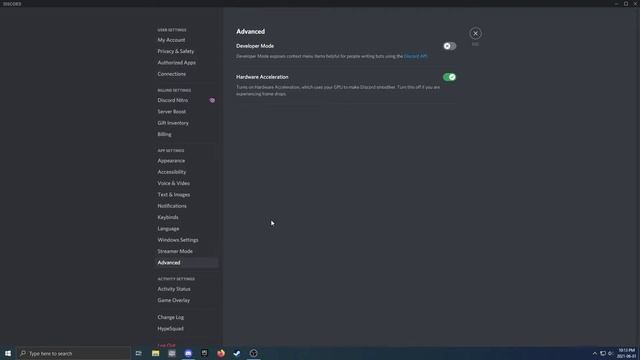Click the volume tray icon
The width and height of the screenshot is (640, 360).
611,353
